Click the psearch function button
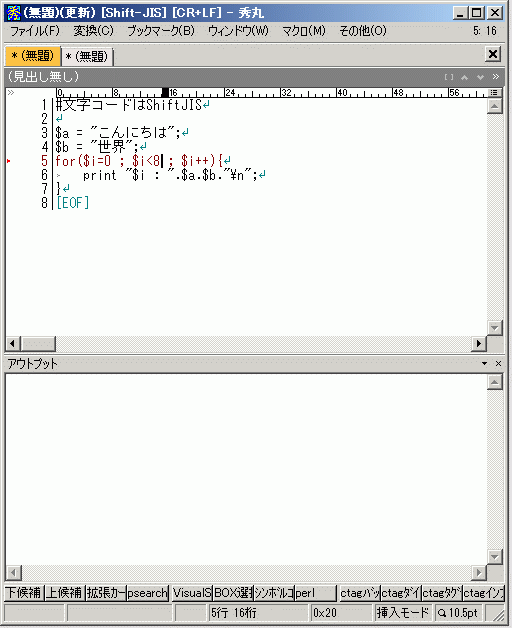 pyautogui.click(x=147, y=593)
